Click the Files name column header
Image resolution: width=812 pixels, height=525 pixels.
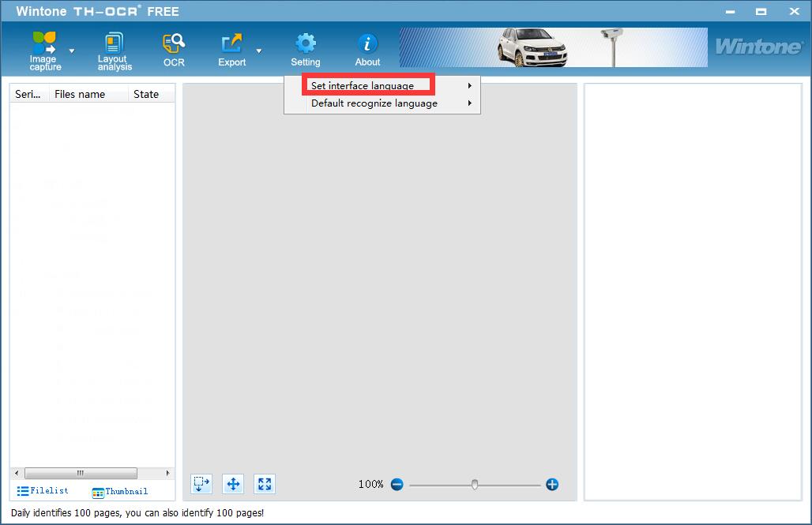(x=80, y=94)
